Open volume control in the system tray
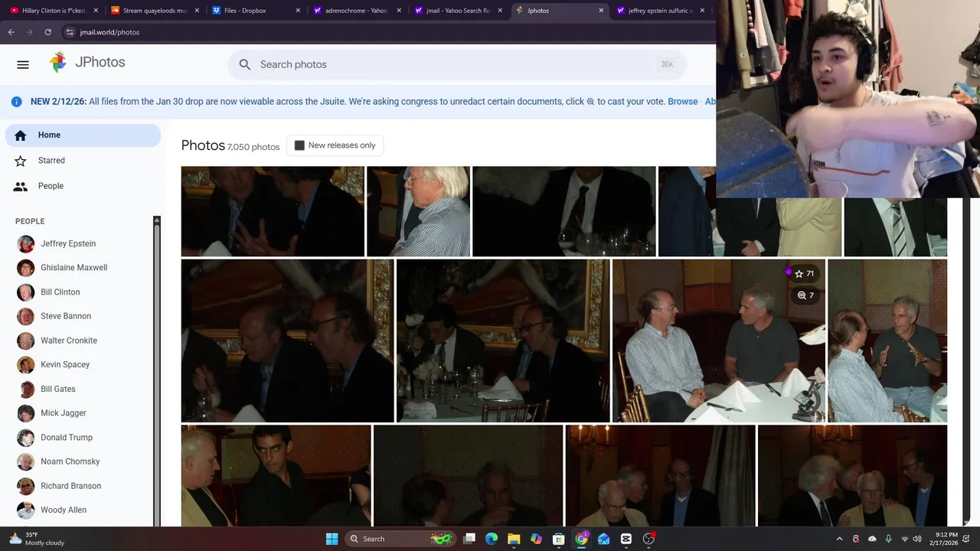Image resolution: width=980 pixels, height=551 pixels. tap(917, 540)
